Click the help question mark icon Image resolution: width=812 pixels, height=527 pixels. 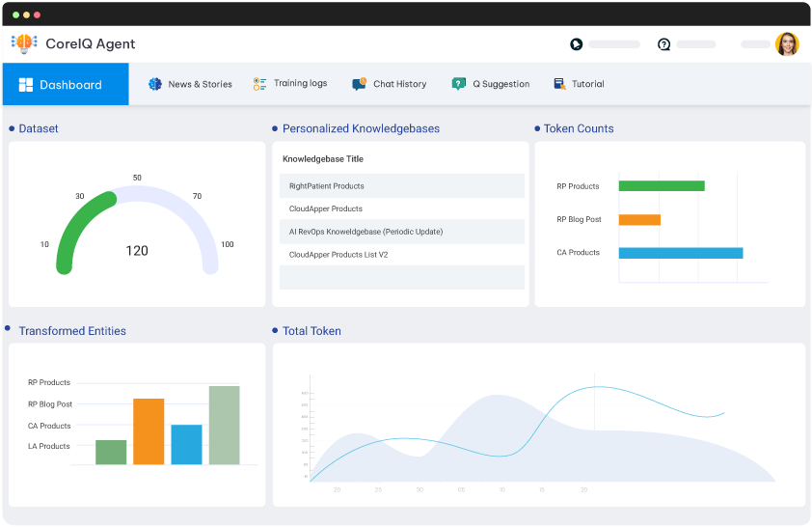pyautogui.click(x=663, y=44)
